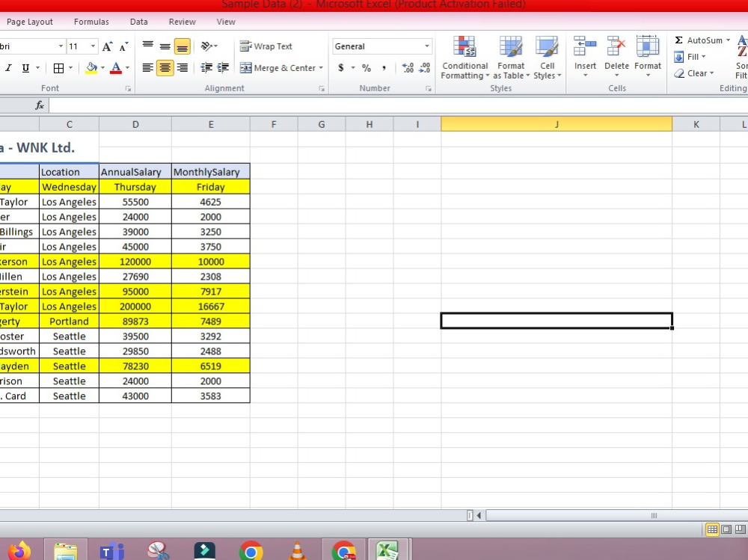Image resolution: width=748 pixels, height=560 pixels.
Task: Open Merge & Center dropdown arrow
Action: point(321,68)
